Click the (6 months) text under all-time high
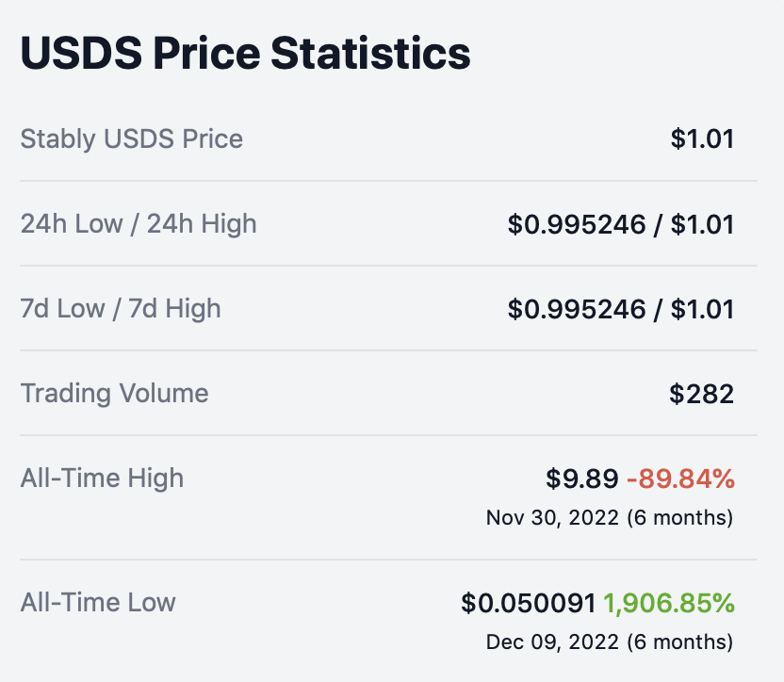Screen dimensions: 784x682 (x=679, y=517)
